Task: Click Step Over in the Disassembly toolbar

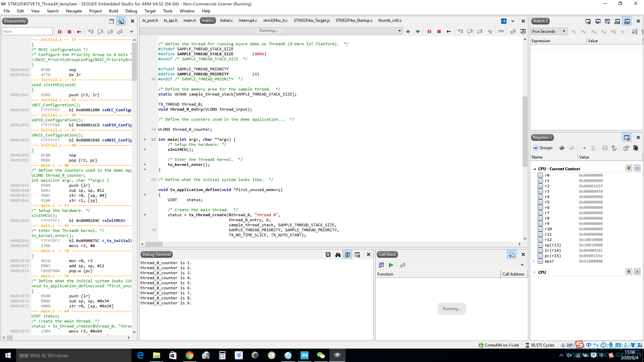Action: tap(101, 32)
